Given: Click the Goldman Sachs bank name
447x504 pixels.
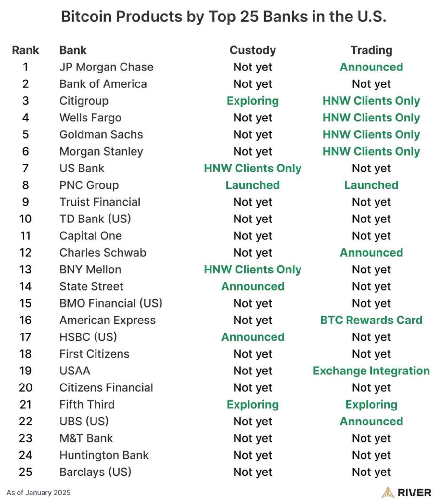Looking at the screenshot, I should (x=101, y=134).
